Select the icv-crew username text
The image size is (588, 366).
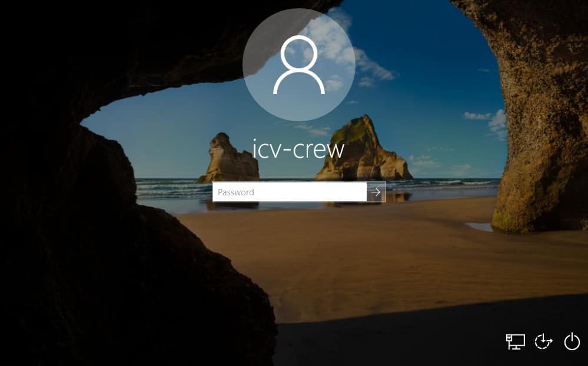(298, 149)
